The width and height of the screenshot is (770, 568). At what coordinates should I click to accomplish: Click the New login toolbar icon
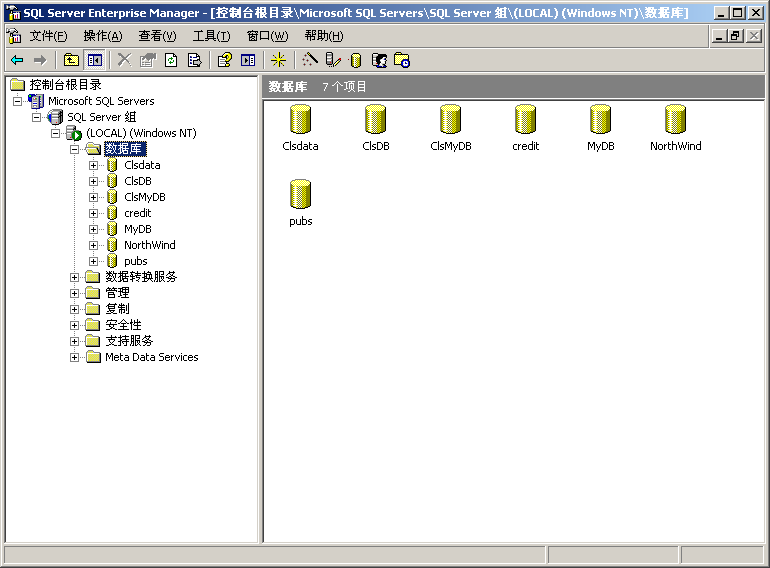point(379,60)
